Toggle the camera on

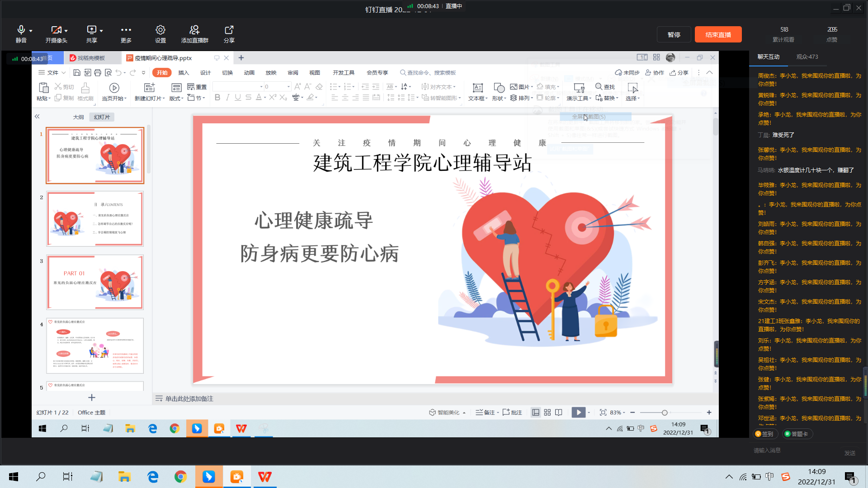pos(56,30)
